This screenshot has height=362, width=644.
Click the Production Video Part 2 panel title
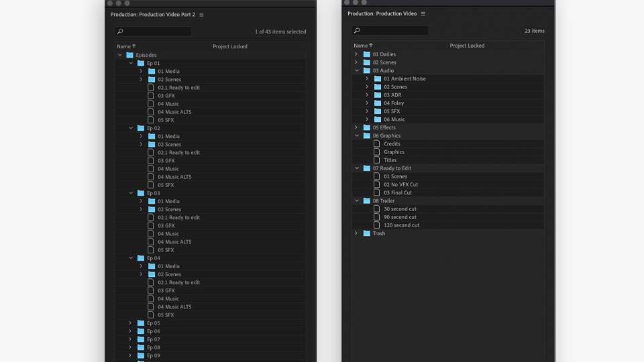point(153,14)
